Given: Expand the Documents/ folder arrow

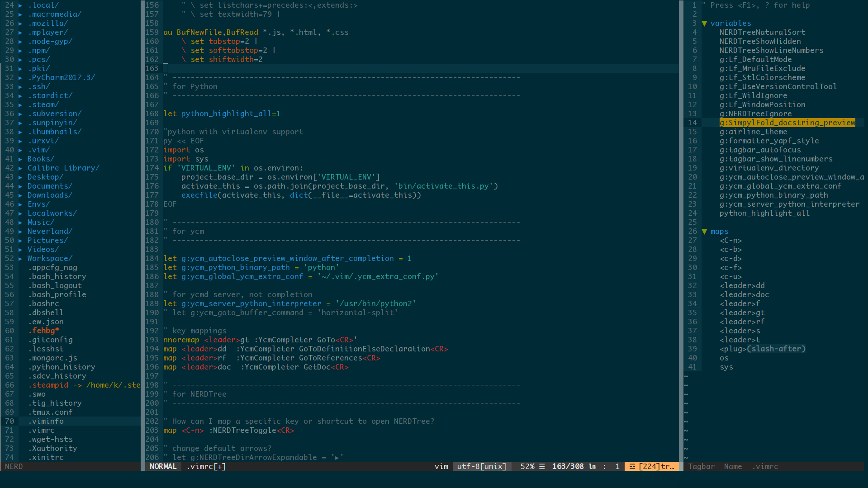Looking at the screenshot, I should (x=20, y=186).
